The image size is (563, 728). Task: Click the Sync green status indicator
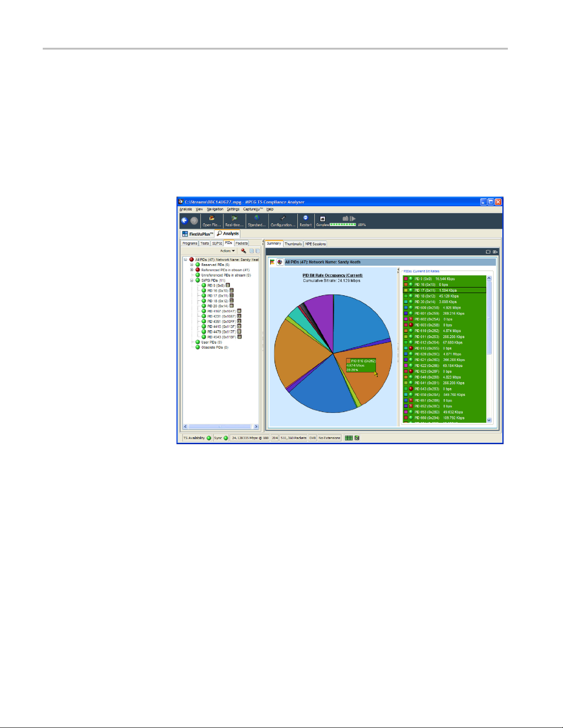tap(226, 438)
